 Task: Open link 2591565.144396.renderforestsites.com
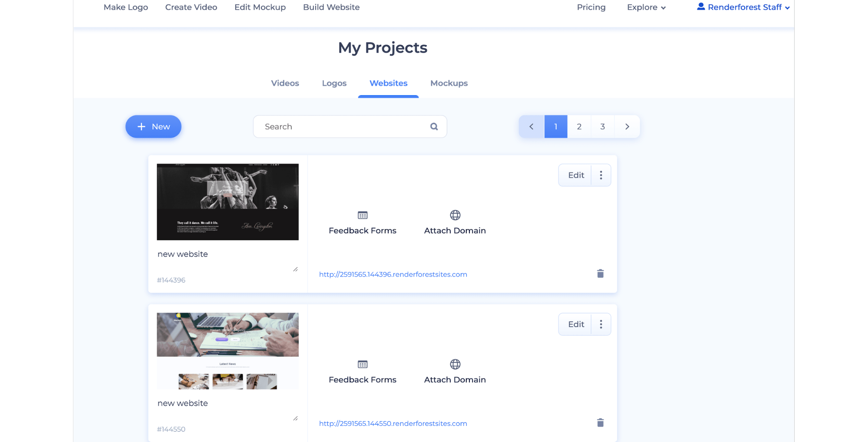pyautogui.click(x=393, y=274)
